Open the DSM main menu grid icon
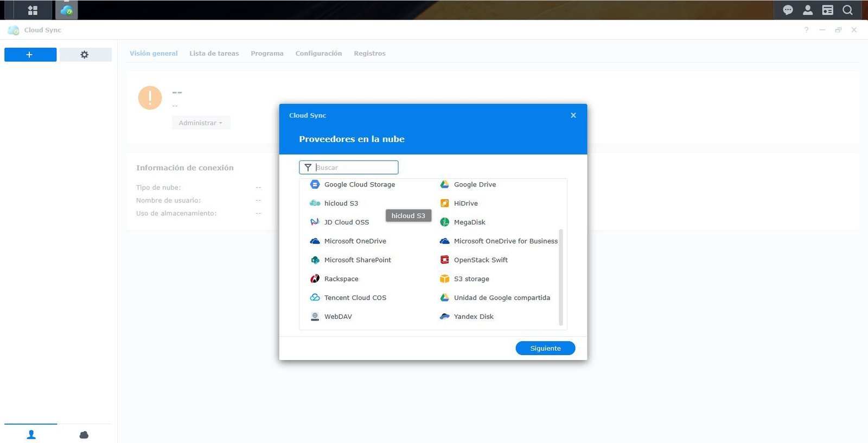Viewport: 868px width, 443px height. (x=33, y=10)
